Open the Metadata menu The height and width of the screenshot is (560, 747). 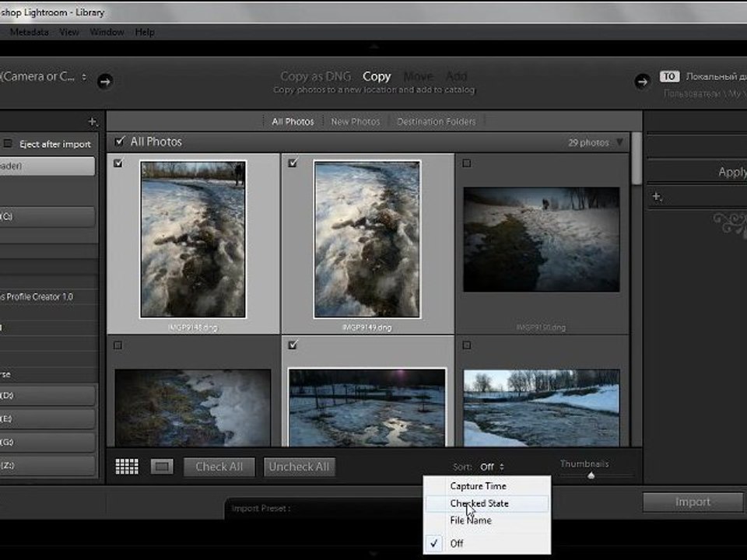pos(29,32)
